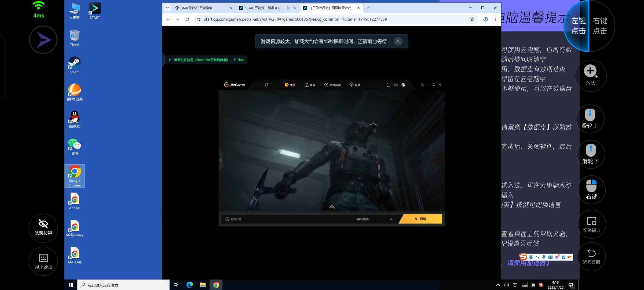This screenshot has height=290, width=644.
Task: Open the WeGame 商店 store tab
Action: point(310,85)
